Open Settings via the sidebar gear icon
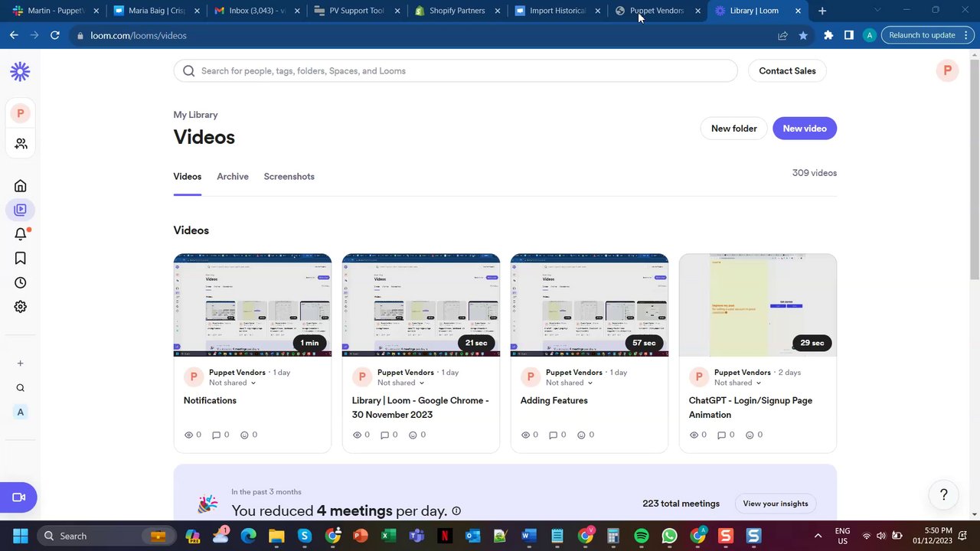 coord(21,307)
